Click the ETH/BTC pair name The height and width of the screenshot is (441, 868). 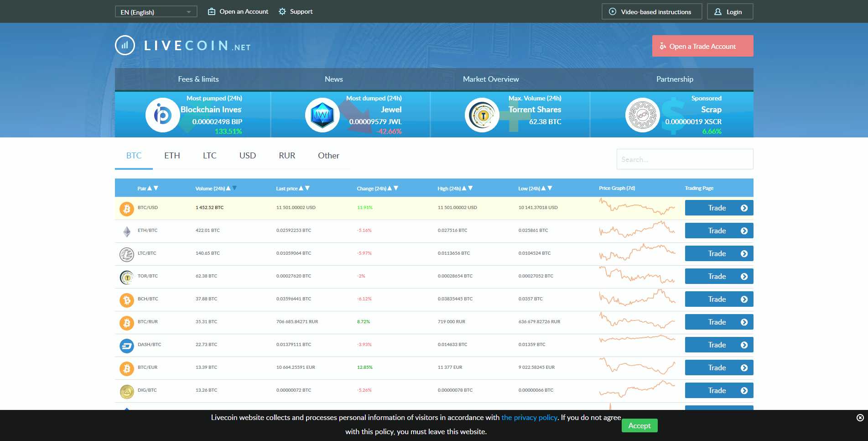147,231
